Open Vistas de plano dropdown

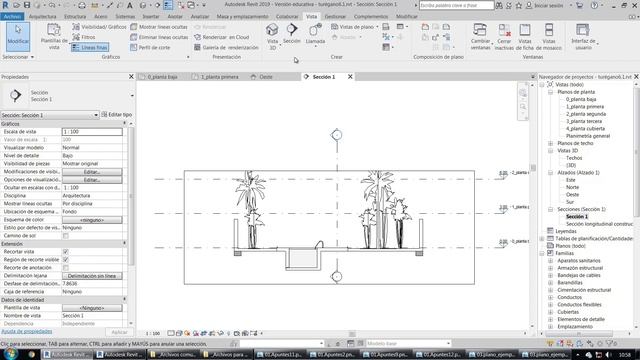coord(354,27)
